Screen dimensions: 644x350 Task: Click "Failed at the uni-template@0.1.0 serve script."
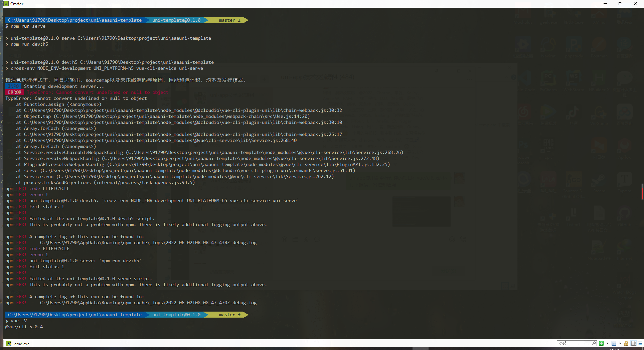[91, 279]
